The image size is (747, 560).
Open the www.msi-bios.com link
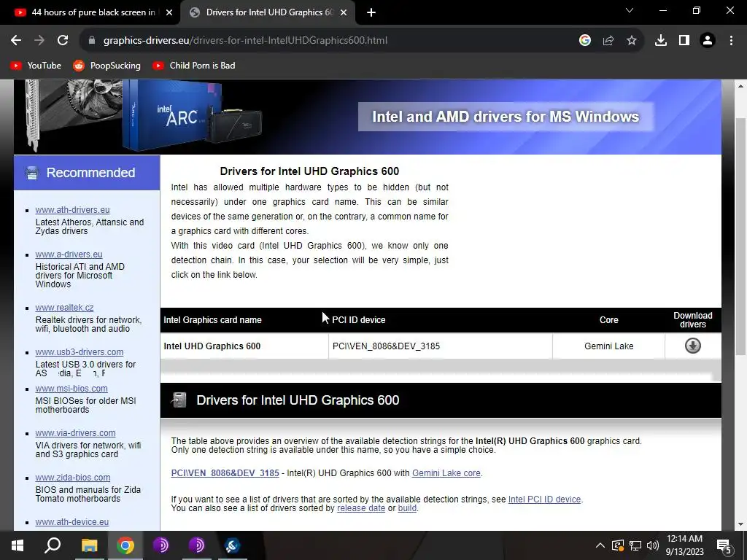coord(71,389)
